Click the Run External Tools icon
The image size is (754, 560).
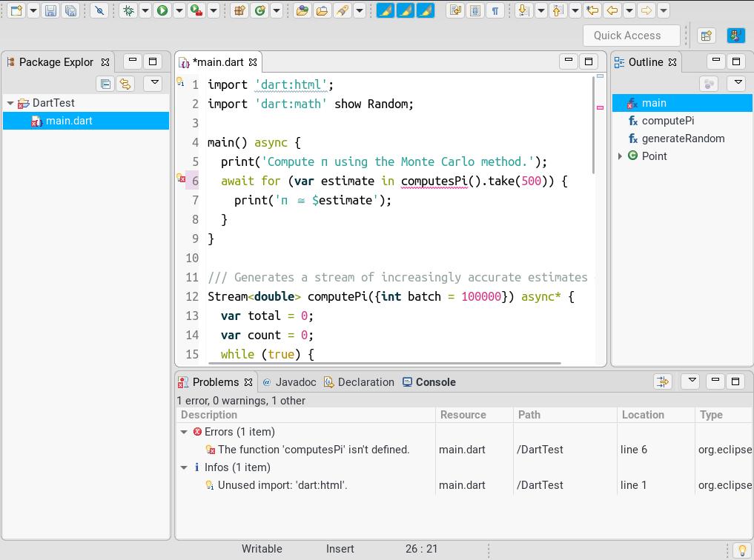196,10
